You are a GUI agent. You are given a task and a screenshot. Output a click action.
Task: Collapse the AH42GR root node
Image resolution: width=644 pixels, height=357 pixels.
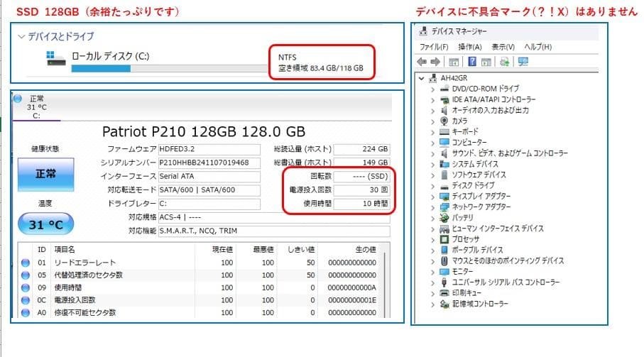click(421, 78)
